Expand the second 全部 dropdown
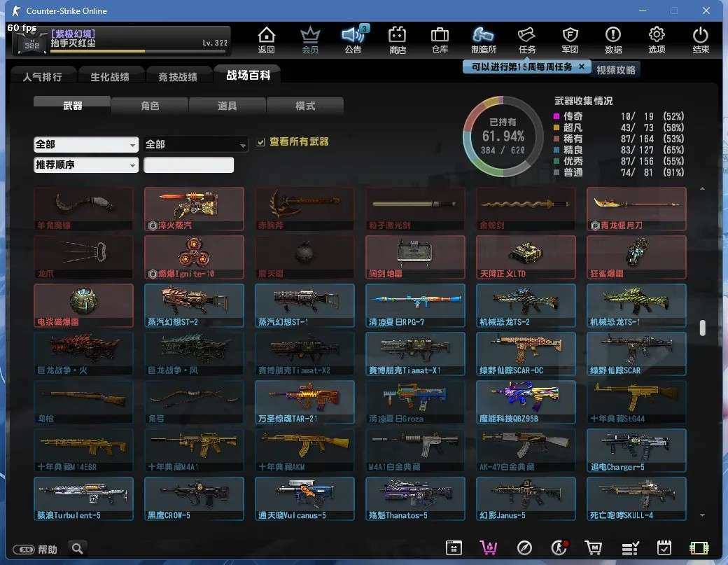This screenshot has width=728, height=565. (196, 144)
